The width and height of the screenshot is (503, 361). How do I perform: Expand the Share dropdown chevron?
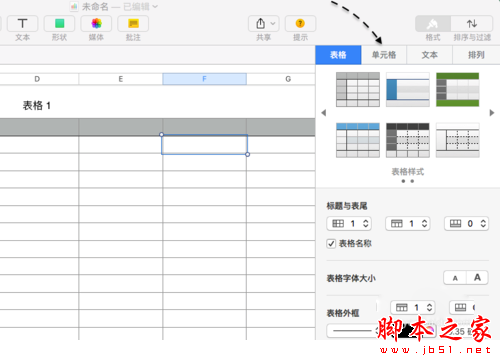point(273,24)
